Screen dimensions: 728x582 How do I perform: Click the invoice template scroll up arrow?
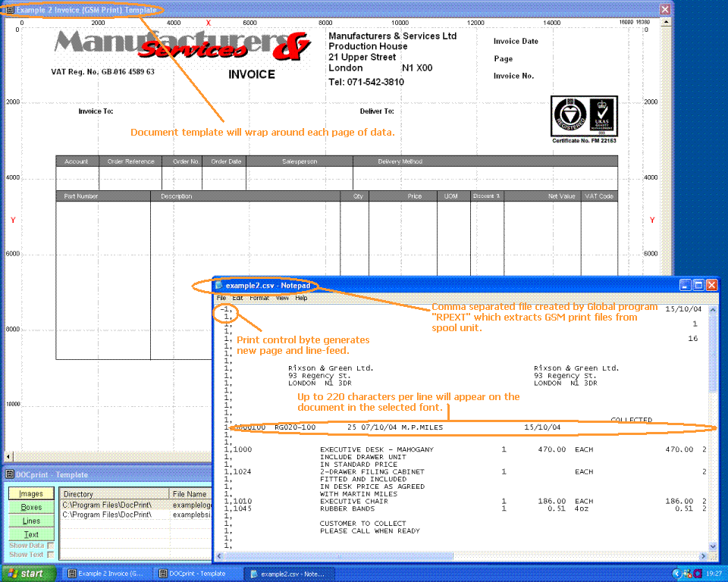tap(666, 22)
